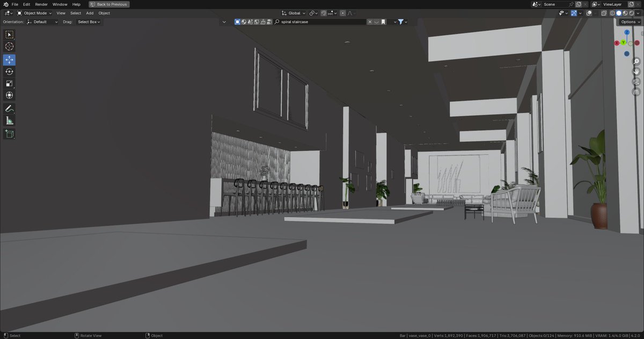Clear the spiral staircase search with the X
644x339 pixels.
pos(370,21)
